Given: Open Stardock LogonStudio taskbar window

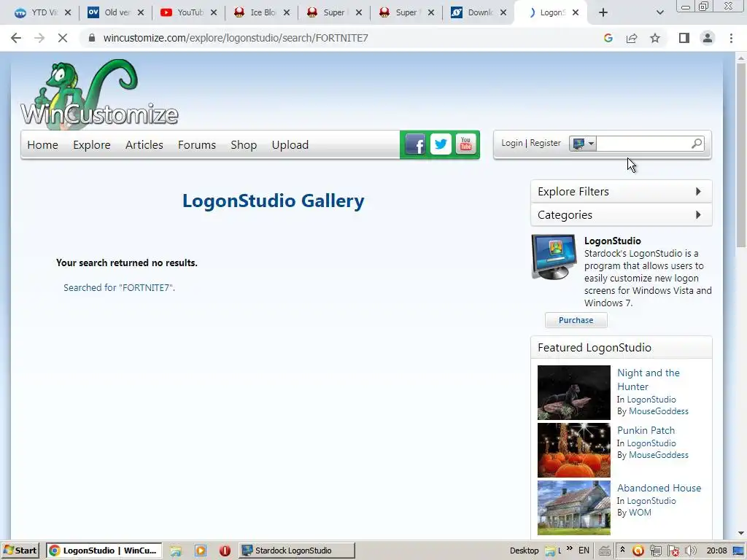Looking at the screenshot, I should tap(297, 551).
